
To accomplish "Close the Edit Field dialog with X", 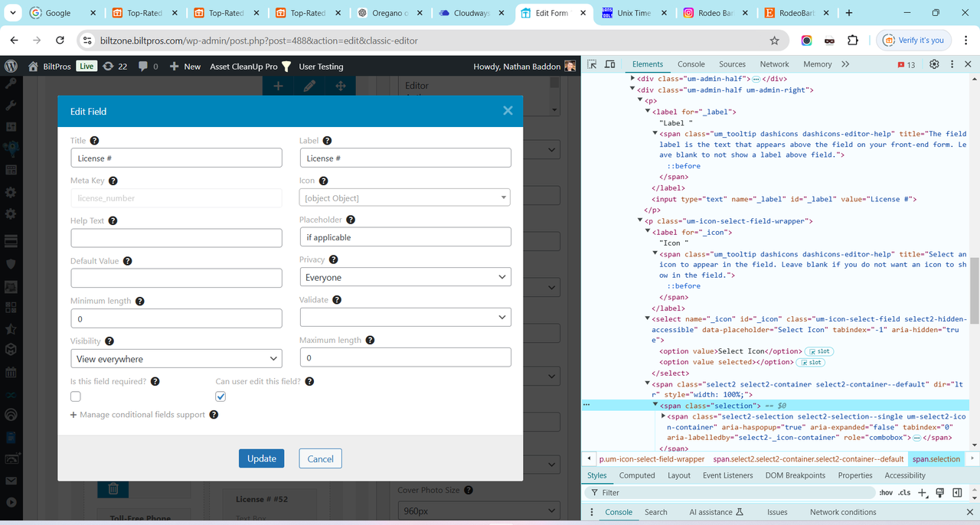I will pos(508,111).
